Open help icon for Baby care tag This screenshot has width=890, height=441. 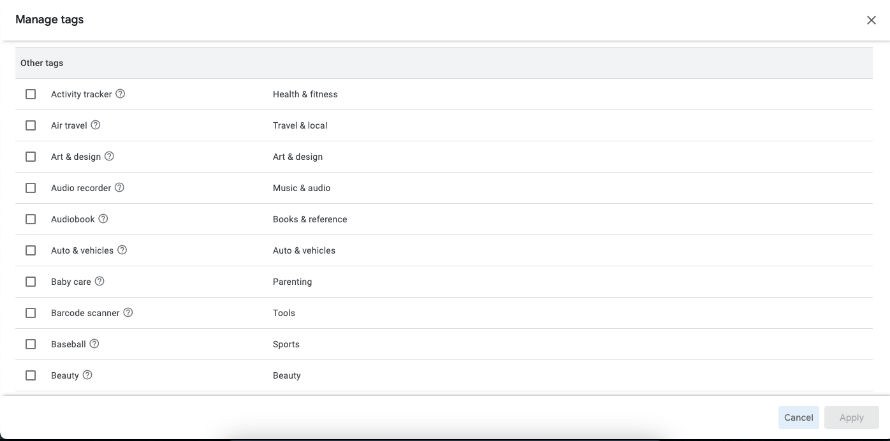100,281
